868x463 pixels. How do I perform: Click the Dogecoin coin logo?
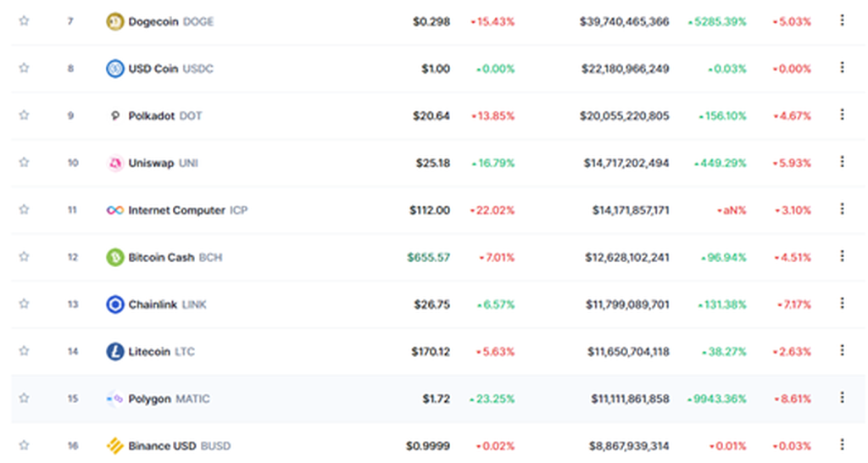click(115, 21)
